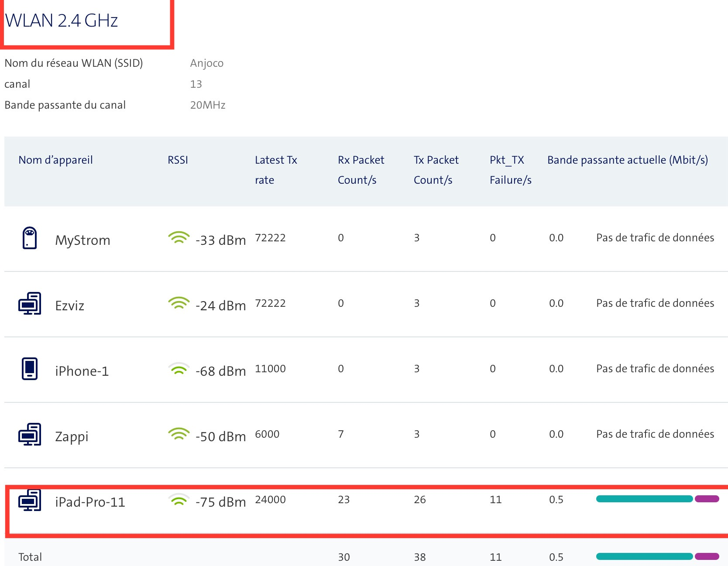Click the iPhone-1 phone device icon

[29, 369]
